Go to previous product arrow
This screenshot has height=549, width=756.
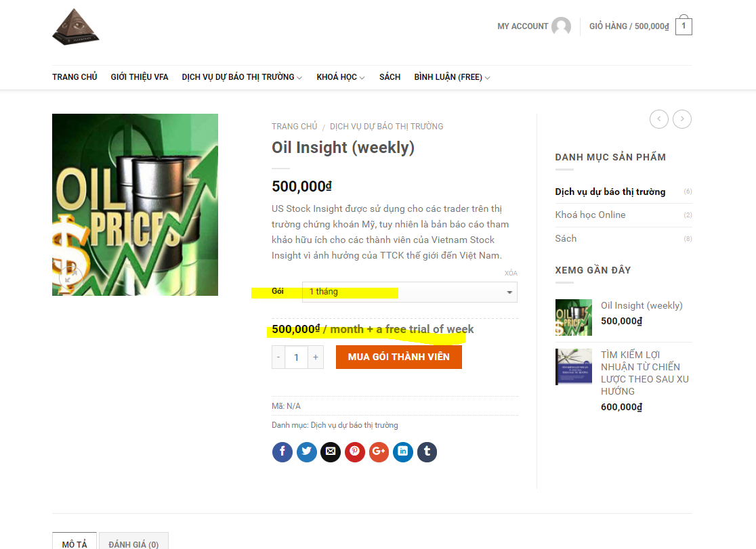(659, 119)
